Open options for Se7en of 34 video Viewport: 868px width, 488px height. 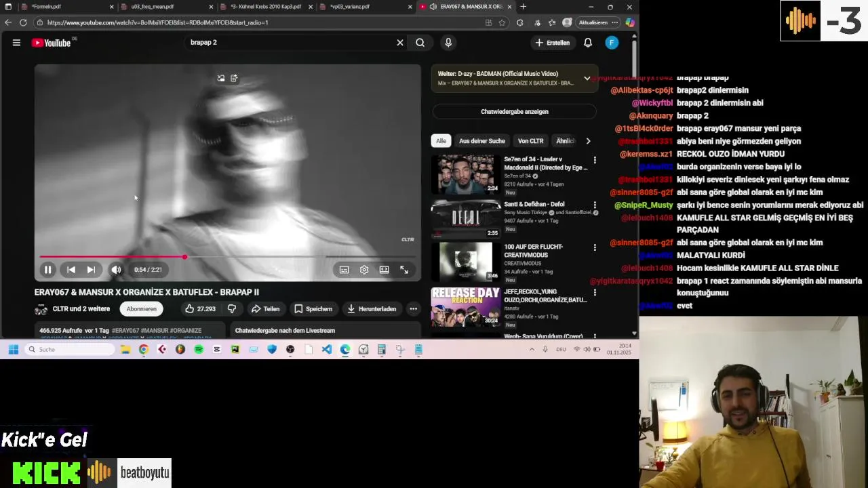coord(595,161)
